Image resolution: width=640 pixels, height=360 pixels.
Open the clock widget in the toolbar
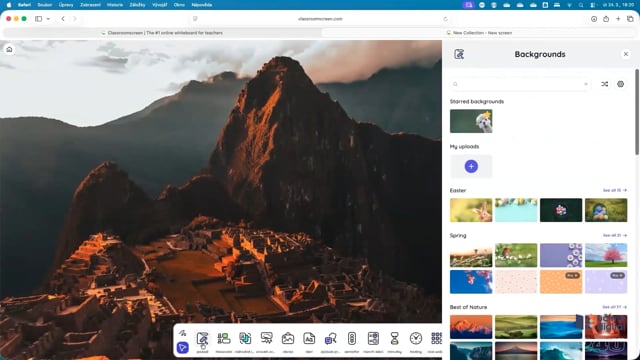pyautogui.click(x=416, y=339)
